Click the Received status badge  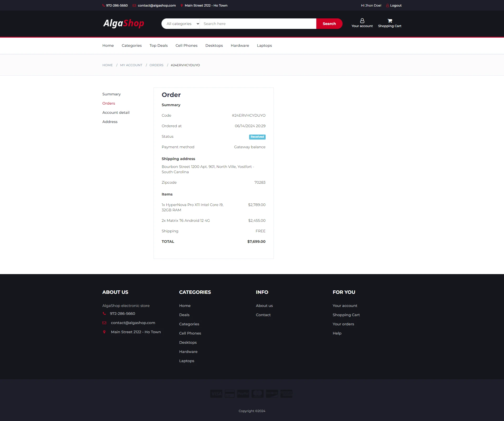257,137
